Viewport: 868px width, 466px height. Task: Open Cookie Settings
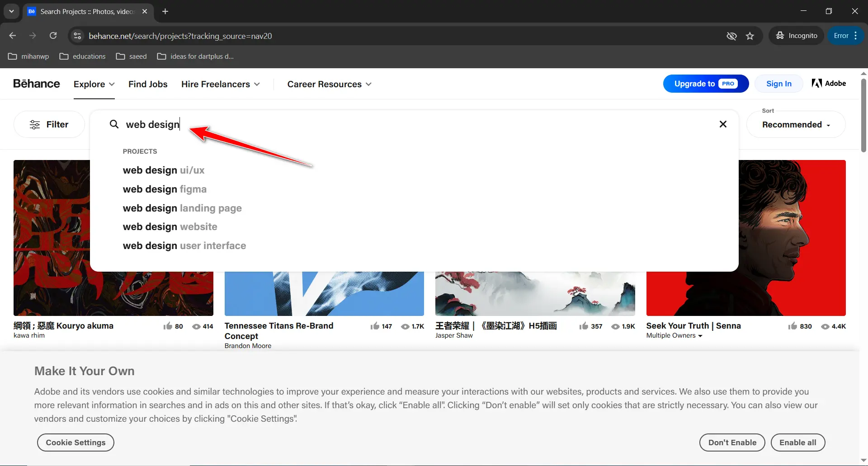pos(75,442)
